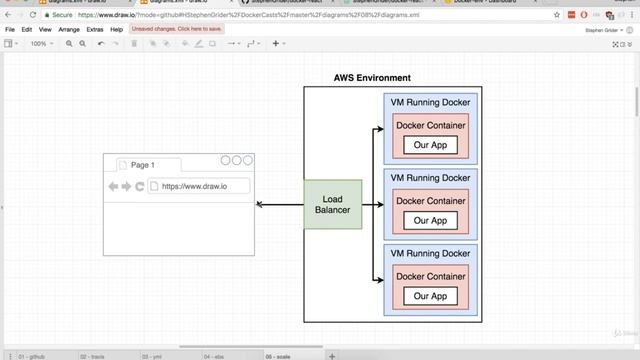Screen dimensions: 640x360
Task: Switch to 03 - yml page tab
Action: click(152, 357)
